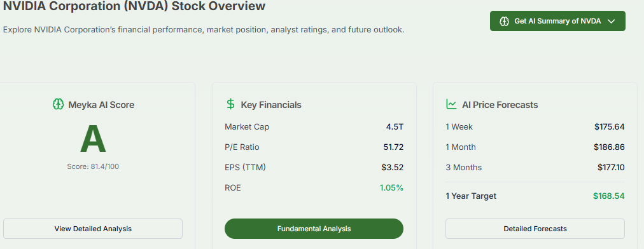Select the NVIDIA Corporation Stock Overview heading
The height and width of the screenshot is (249, 644).
134,6
